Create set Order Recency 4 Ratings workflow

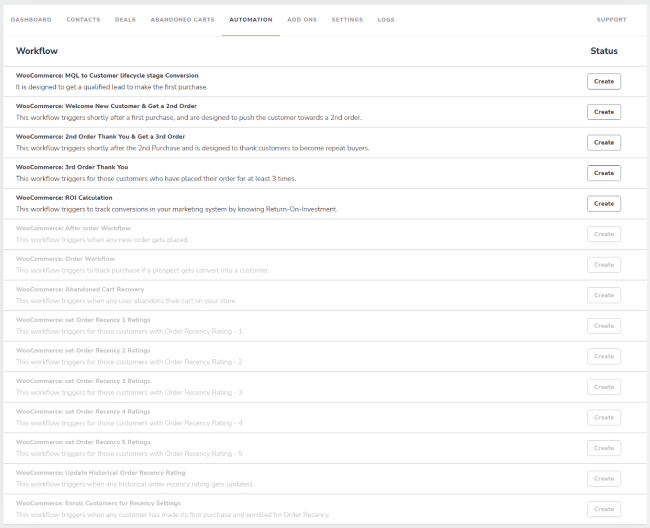pyautogui.click(x=604, y=417)
